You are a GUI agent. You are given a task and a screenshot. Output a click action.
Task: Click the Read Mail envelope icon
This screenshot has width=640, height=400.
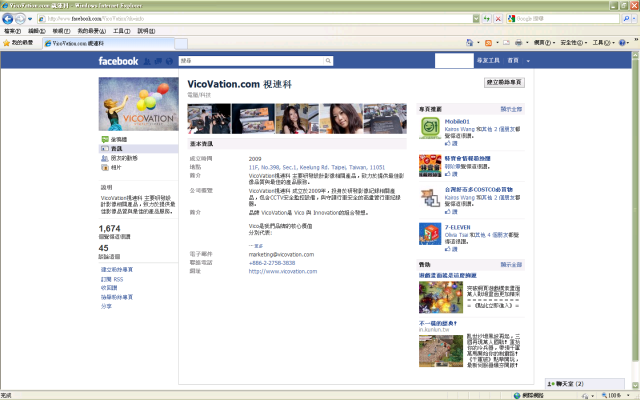pos(507,42)
